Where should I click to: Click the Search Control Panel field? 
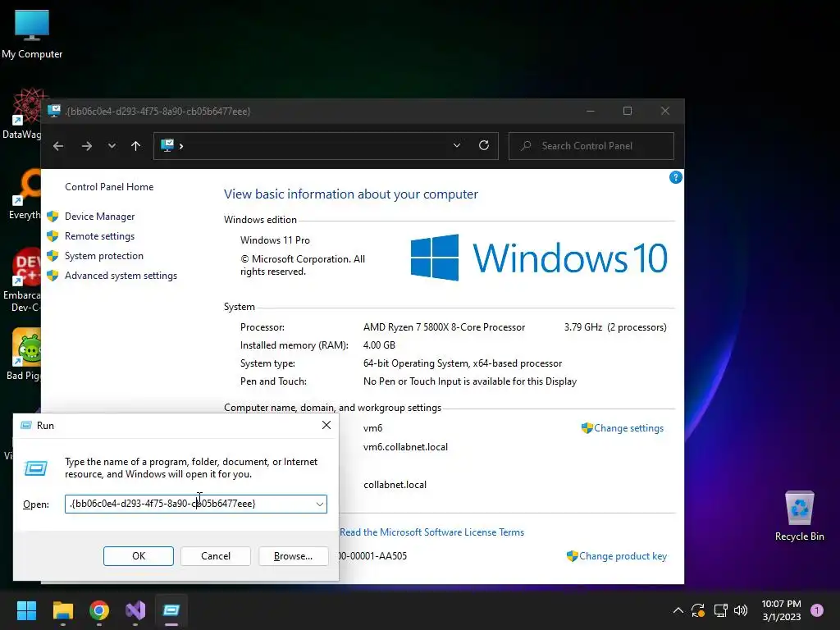(591, 146)
